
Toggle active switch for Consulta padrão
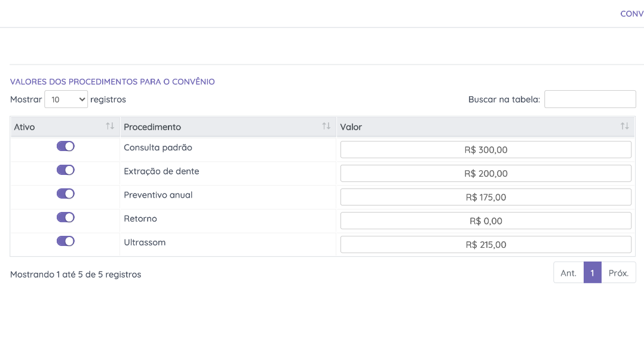coord(66,146)
